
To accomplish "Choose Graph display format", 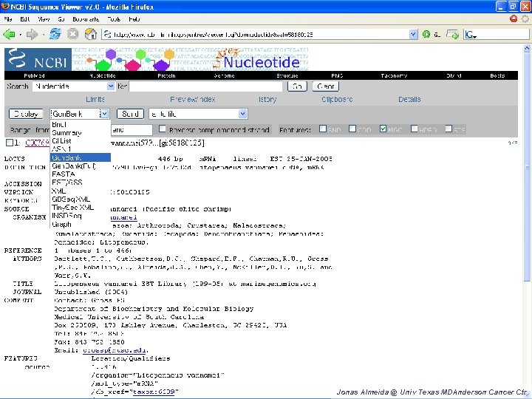I will click(x=80, y=224).
